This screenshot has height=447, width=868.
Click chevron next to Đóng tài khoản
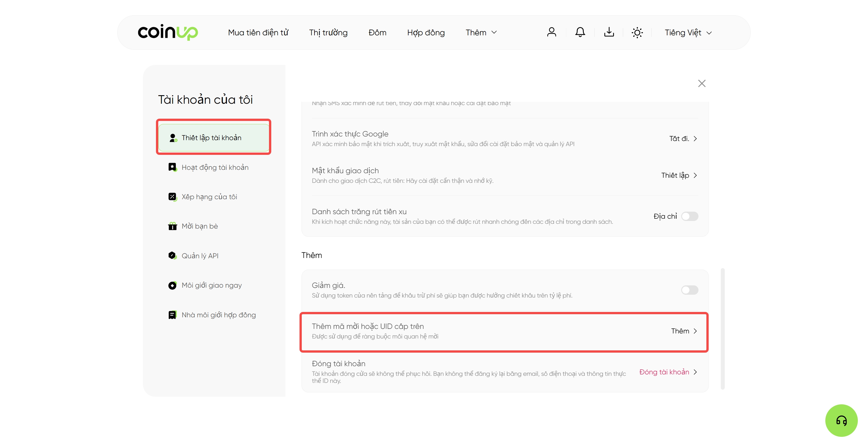(x=695, y=372)
